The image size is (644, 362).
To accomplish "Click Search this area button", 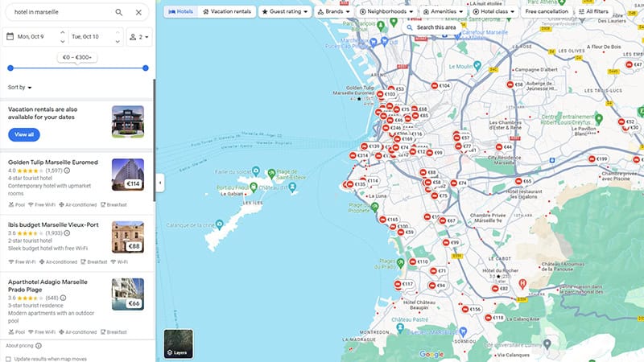I will click(431, 27).
